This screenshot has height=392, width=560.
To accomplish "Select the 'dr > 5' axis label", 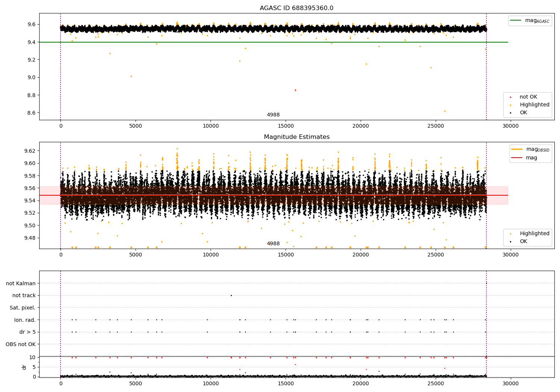I will tap(28, 332).
